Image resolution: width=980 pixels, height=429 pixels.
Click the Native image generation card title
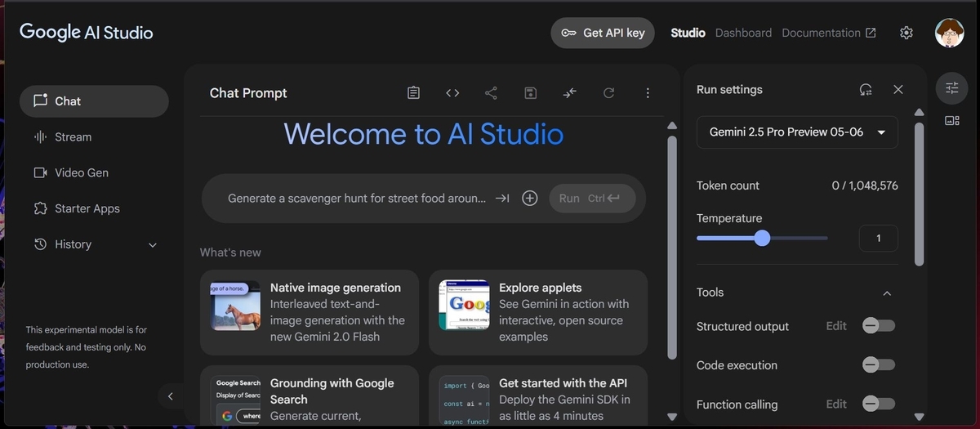[336, 288]
